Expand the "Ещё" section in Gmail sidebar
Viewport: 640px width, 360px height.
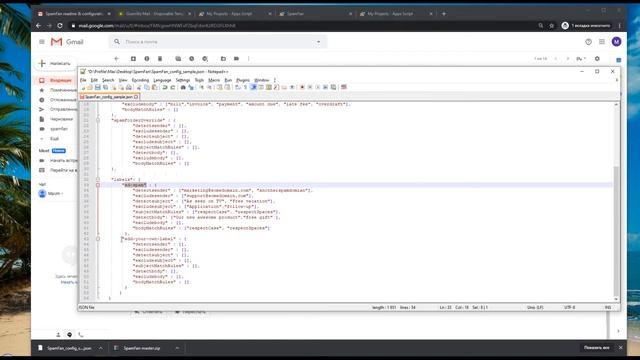54,139
